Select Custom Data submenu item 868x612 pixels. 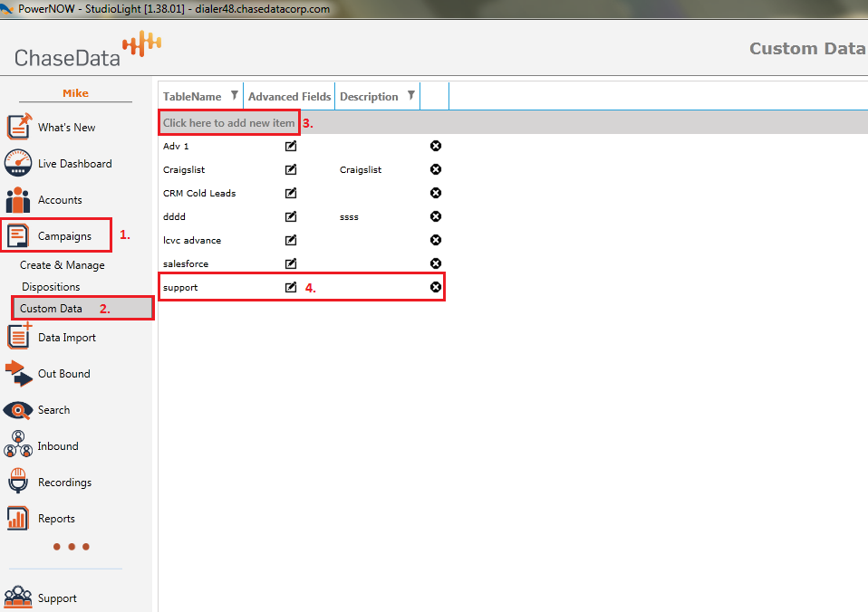[52, 309]
